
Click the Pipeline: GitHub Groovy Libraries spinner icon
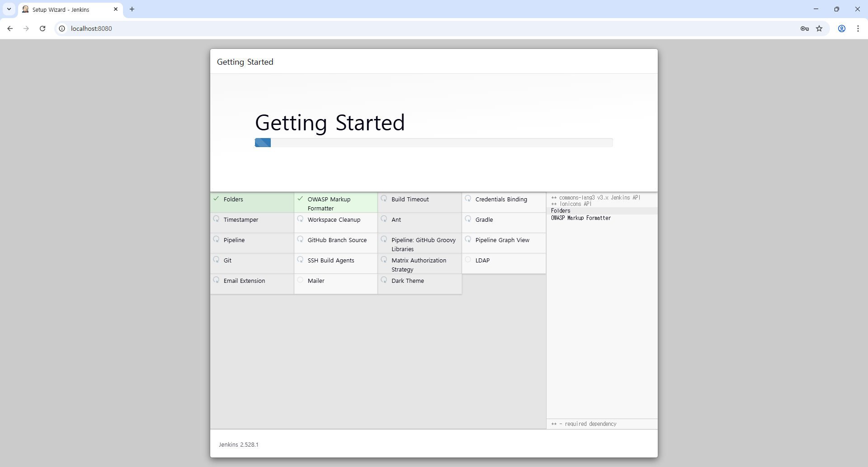point(384,239)
